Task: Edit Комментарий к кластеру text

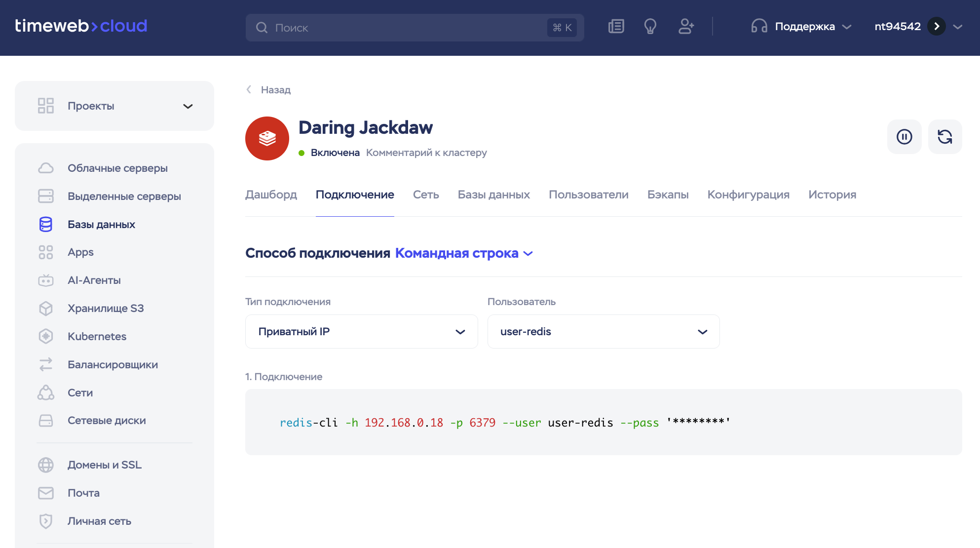Action: [426, 153]
